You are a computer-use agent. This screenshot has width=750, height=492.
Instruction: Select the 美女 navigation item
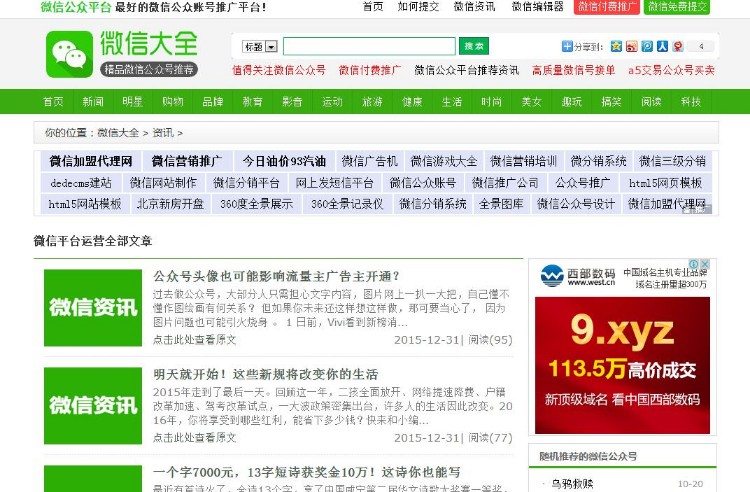(531, 101)
